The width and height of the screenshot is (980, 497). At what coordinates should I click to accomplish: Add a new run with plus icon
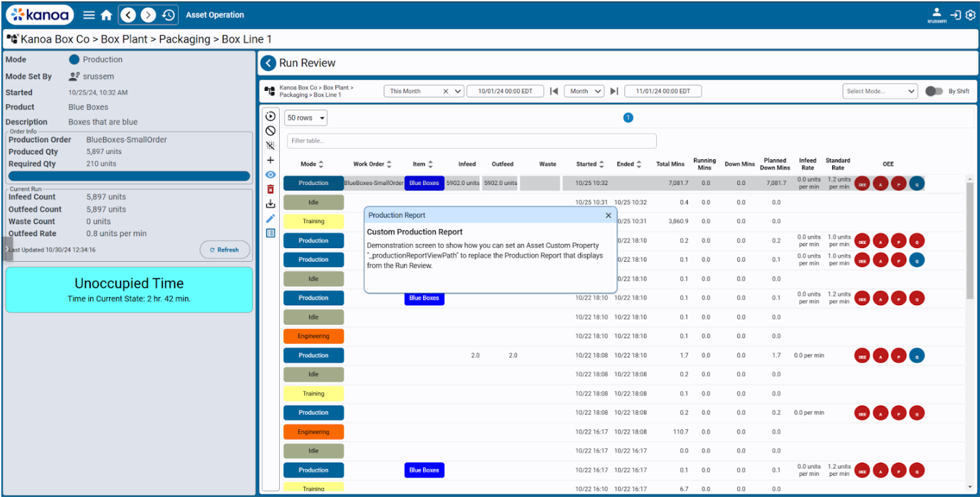point(270,160)
